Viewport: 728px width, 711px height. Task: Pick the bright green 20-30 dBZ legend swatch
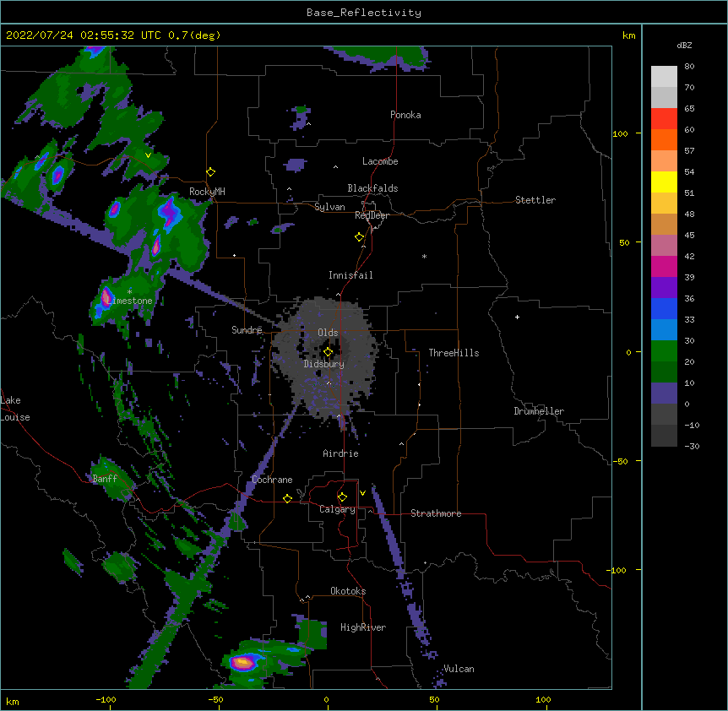(x=664, y=351)
